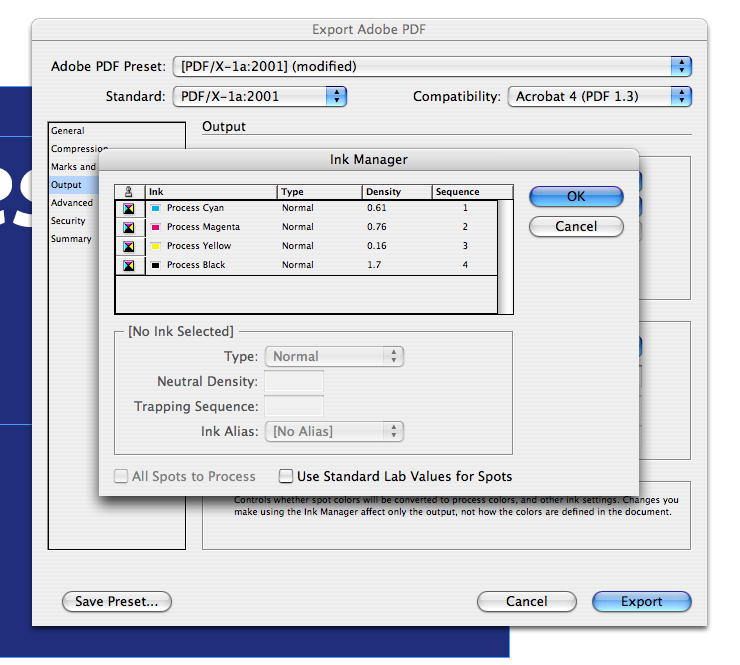Viewport: 740px width, 665px height.
Task: Click sequence number 4 in Process Black row
Action: coord(465,265)
